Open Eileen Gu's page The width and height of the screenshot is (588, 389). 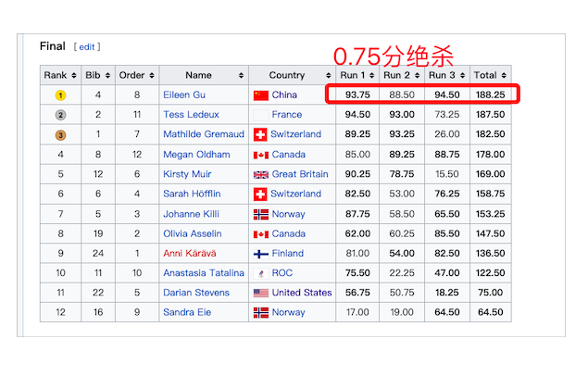(186, 95)
